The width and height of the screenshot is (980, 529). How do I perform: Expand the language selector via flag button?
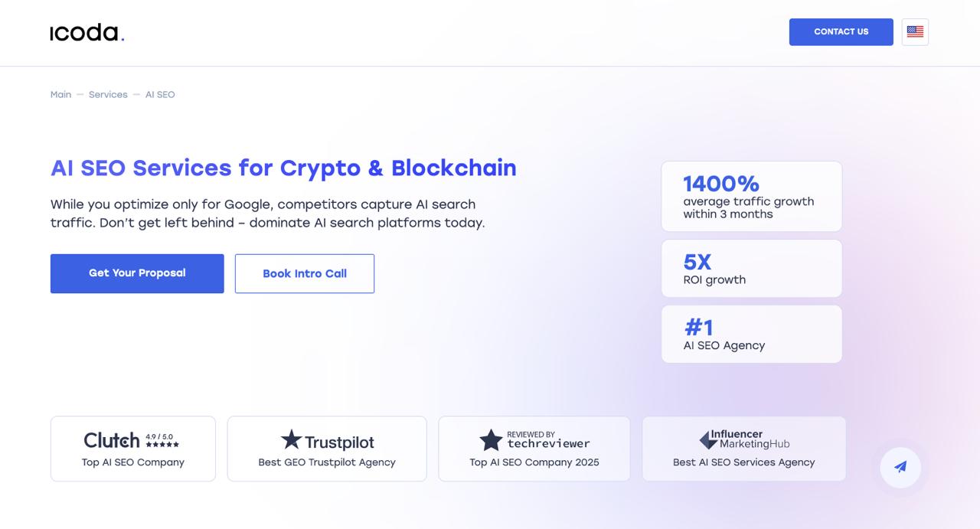[x=915, y=31]
